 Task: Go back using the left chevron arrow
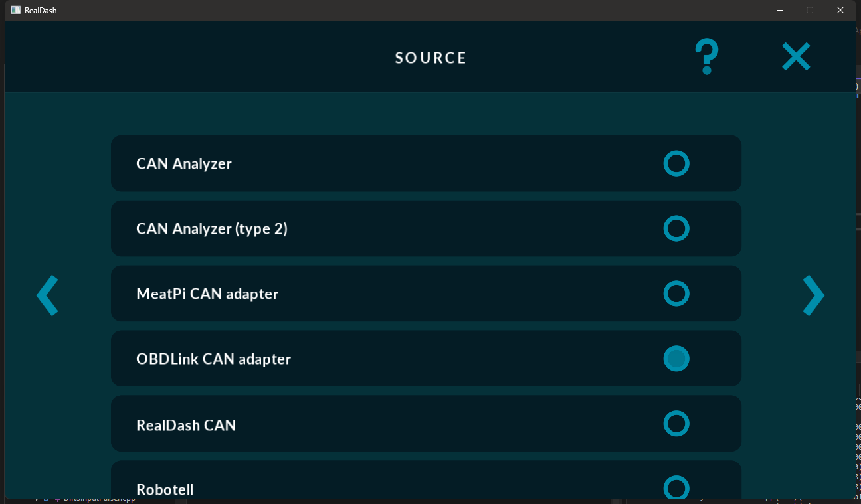[x=48, y=295]
